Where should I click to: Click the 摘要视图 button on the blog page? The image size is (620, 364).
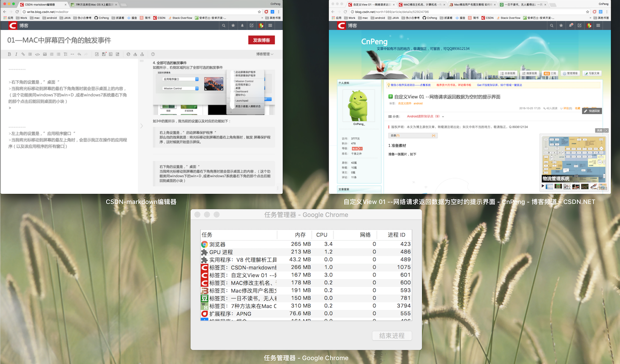(x=529, y=73)
